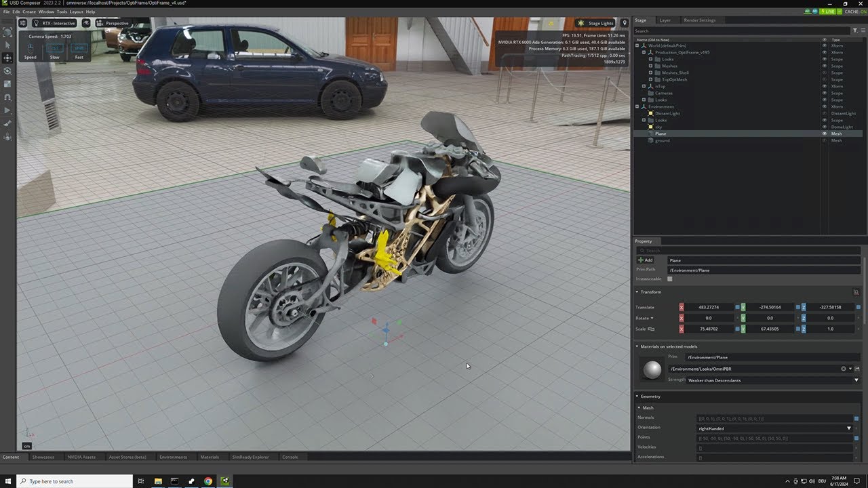Activate the Move tool in left toolbar
The image size is (868, 488).
click(7, 58)
